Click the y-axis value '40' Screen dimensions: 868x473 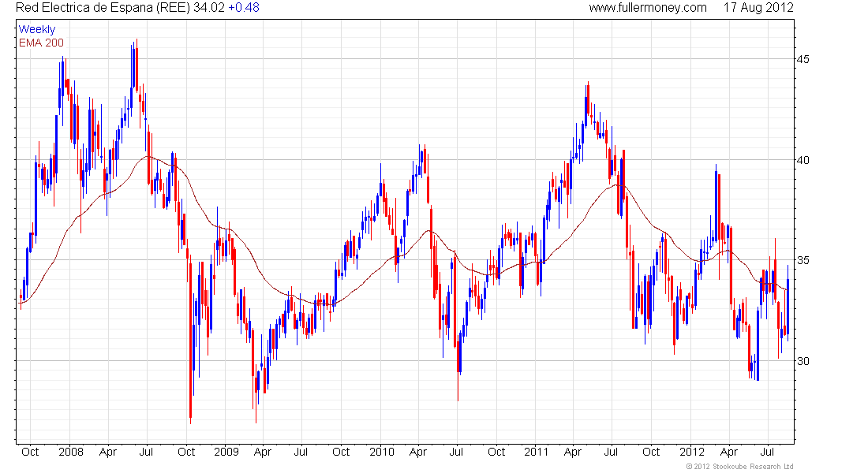point(803,161)
